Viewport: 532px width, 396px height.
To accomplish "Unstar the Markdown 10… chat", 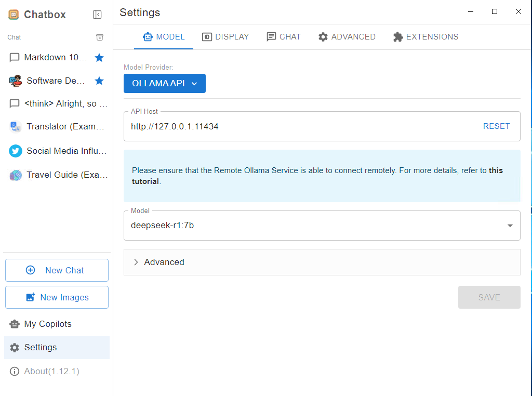I will pyautogui.click(x=99, y=58).
